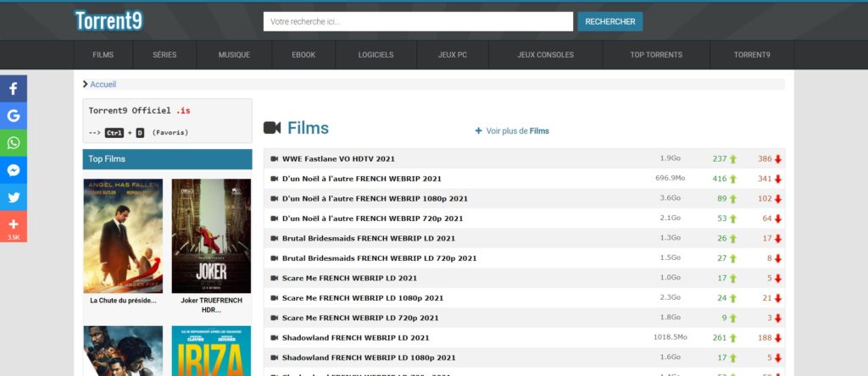The height and width of the screenshot is (376, 868).
Task: Open La Chute du préside... title link
Action: tap(123, 301)
